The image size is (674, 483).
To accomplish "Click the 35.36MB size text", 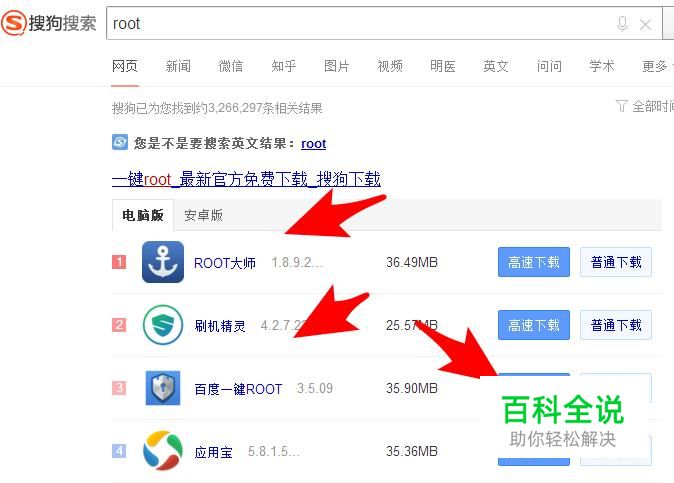I will (x=412, y=451).
